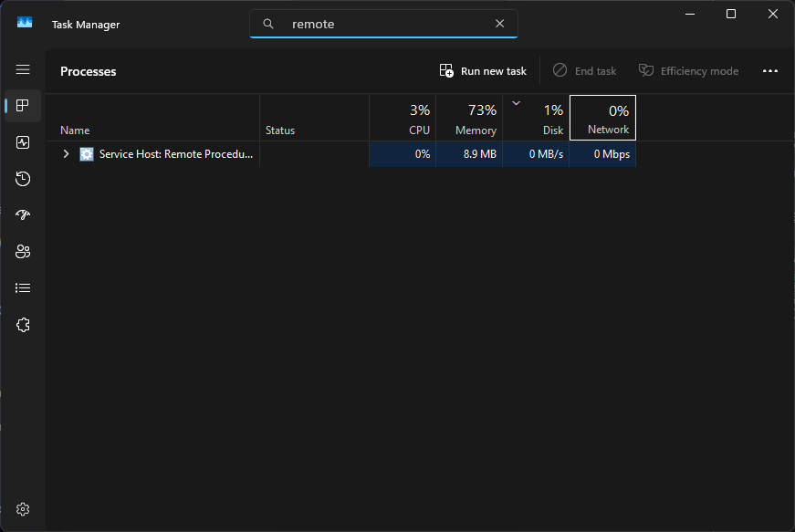Open the hamburger navigation menu
This screenshot has height=532, width=795.
(x=23, y=69)
